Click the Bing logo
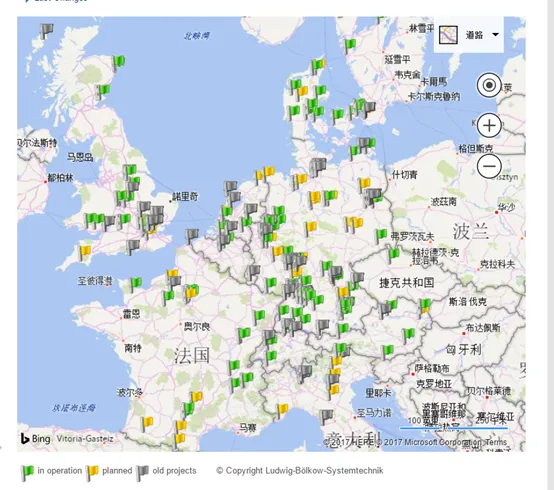Image resolution: width=554 pixels, height=490 pixels. click(x=35, y=438)
